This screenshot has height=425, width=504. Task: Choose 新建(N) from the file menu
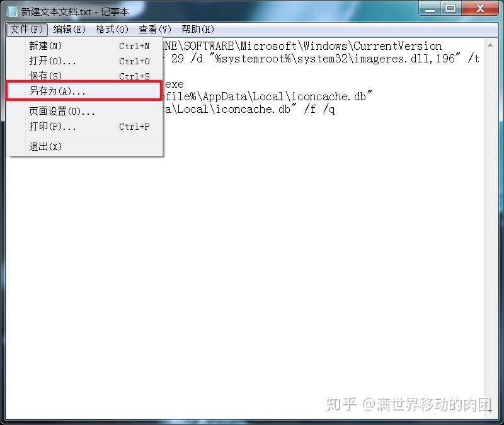tap(84, 45)
